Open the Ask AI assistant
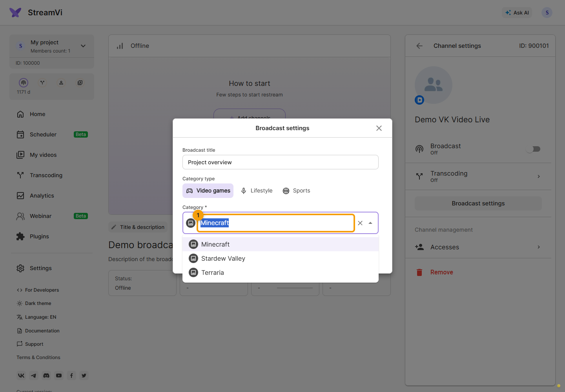The image size is (565, 392). tap(517, 13)
